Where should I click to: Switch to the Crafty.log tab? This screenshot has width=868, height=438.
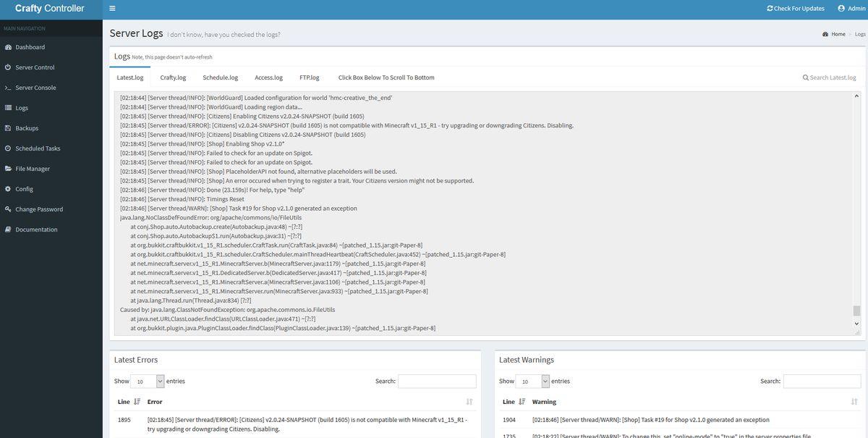[173, 77]
